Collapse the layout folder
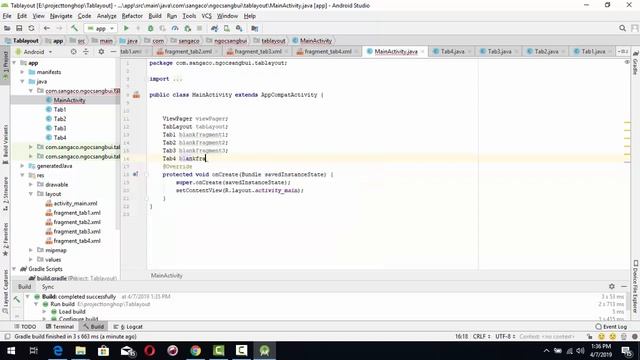640x360 pixels. click(x=31, y=194)
